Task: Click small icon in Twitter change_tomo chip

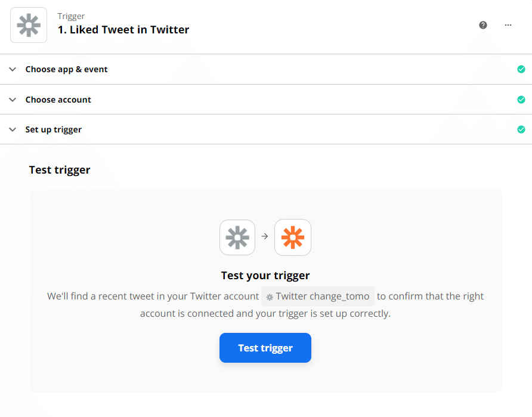Action: (270, 297)
